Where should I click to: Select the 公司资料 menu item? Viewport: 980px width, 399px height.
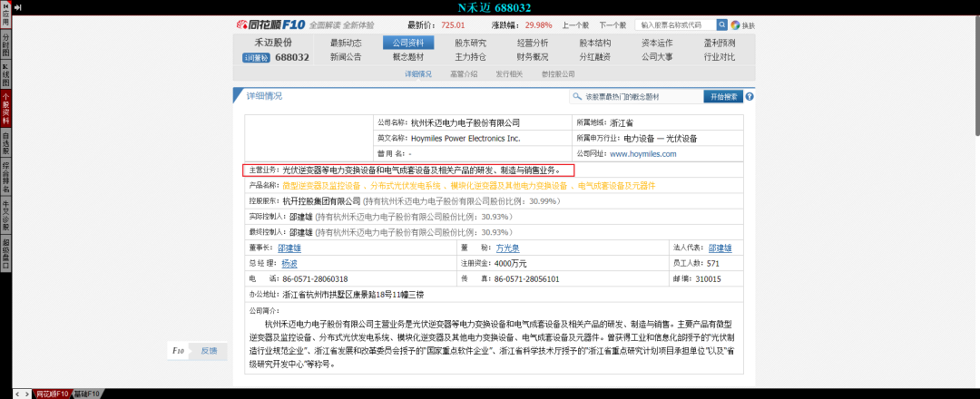pos(408,44)
